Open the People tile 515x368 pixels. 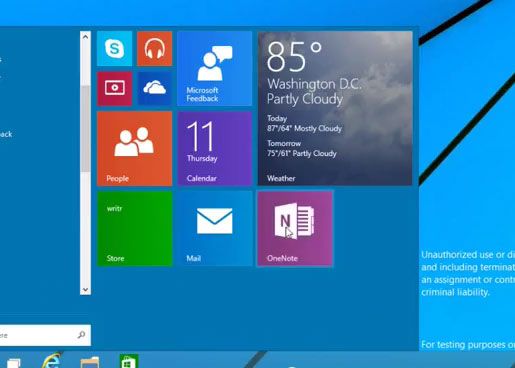pos(135,148)
